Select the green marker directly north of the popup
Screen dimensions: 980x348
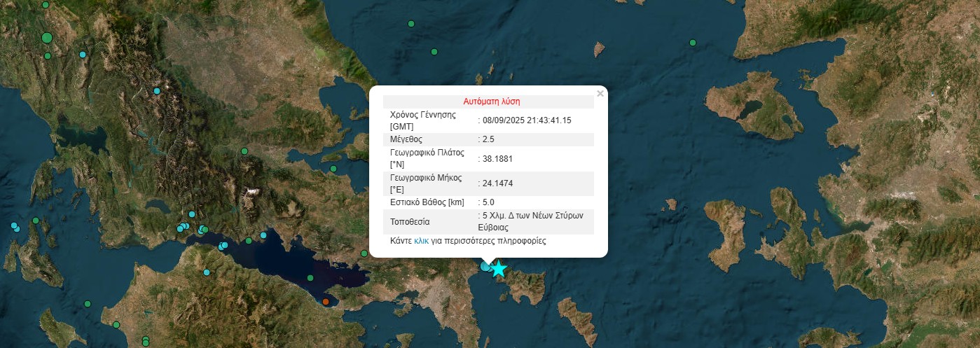click(x=434, y=52)
